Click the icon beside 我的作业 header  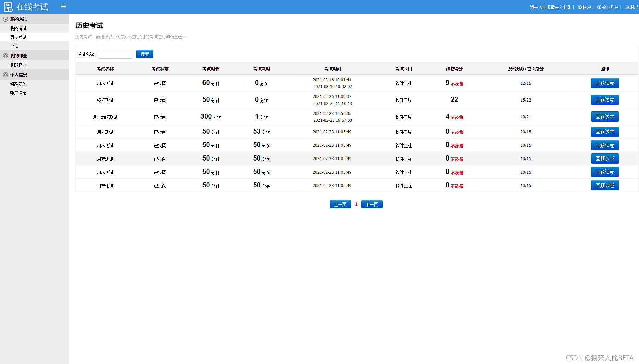pyautogui.click(x=5, y=56)
